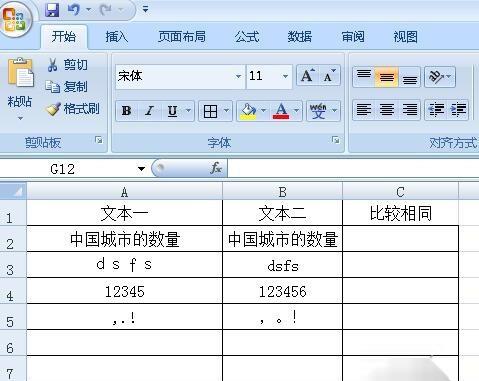The height and width of the screenshot is (381, 479).
Task: Open fill color dropdown arrow
Action: click(264, 110)
